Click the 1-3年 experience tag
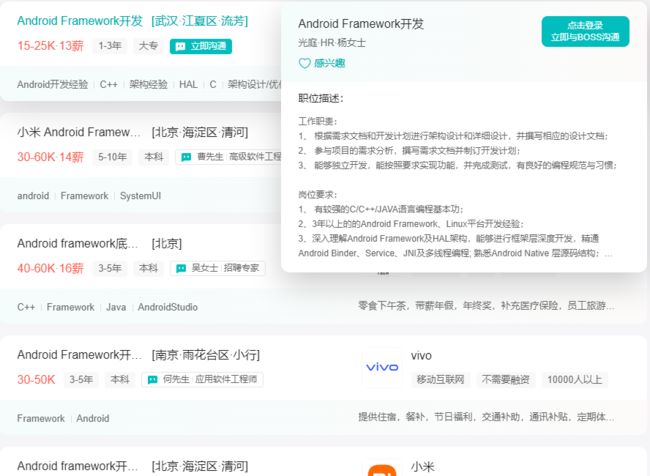 point(110,46)
